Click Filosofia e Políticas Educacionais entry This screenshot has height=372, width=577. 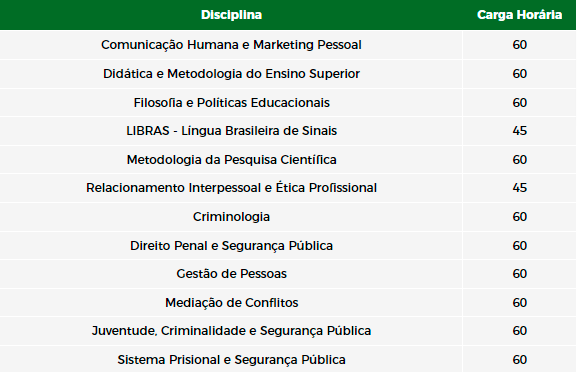point(231,102)
